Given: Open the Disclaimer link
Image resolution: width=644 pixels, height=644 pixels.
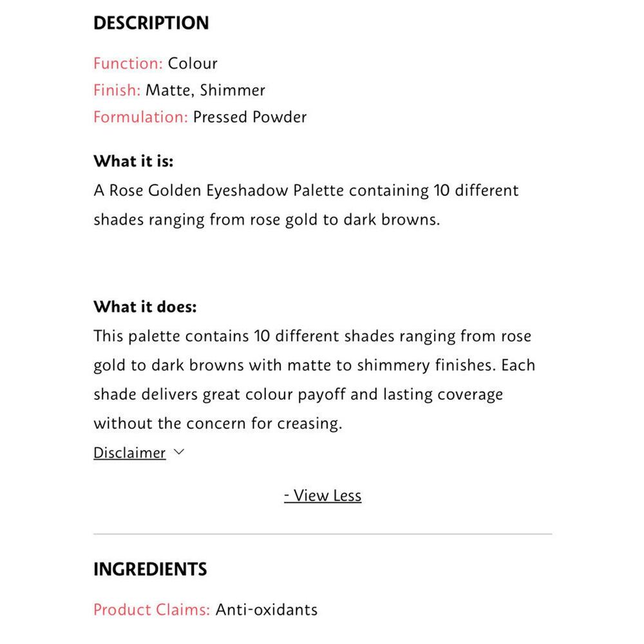Looking at the screenshot, I should click(x=129, y=453).
